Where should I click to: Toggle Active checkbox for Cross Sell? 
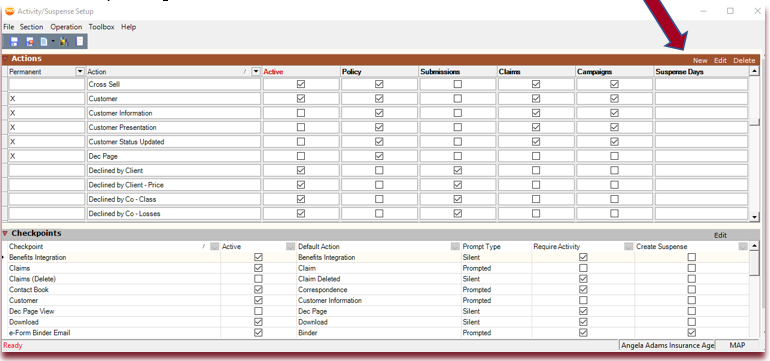301,84
